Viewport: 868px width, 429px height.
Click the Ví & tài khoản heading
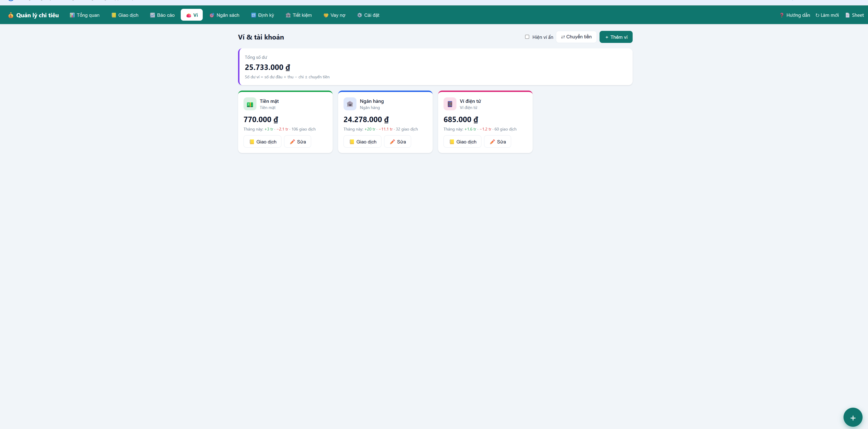261,37
